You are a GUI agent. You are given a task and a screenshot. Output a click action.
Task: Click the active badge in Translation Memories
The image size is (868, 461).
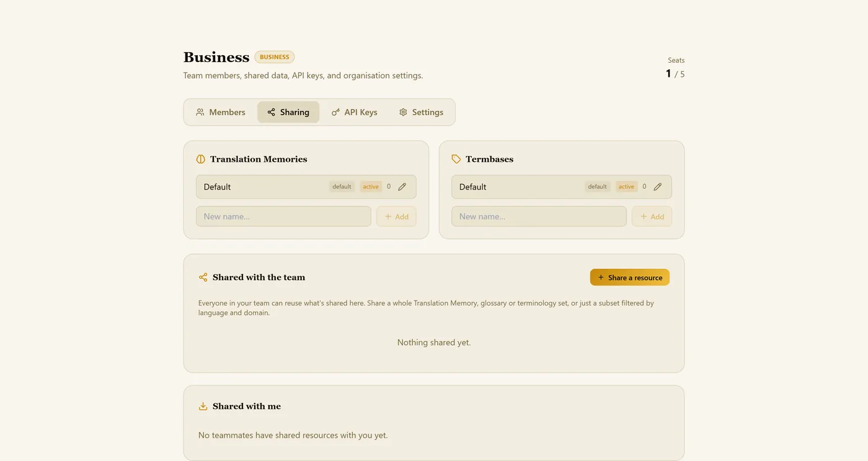(371, 187)
